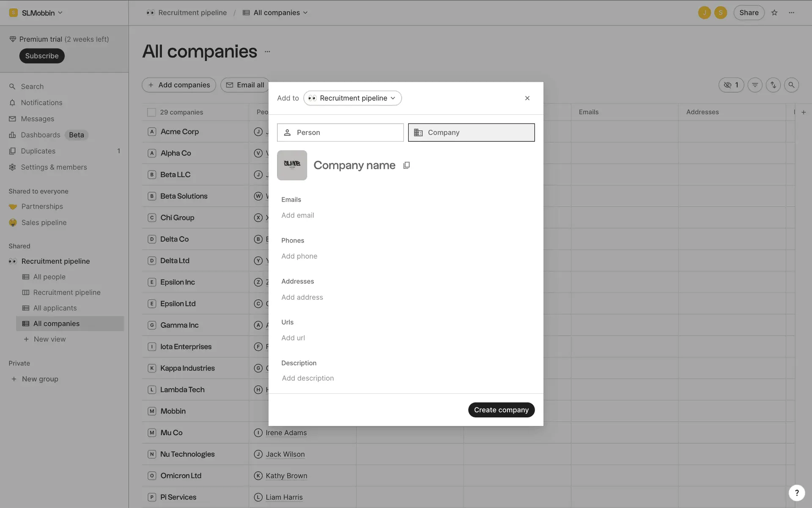Open the Recruitment pipeline dropdown in dialog
The image size is (812, 508).
pos(352,98)
